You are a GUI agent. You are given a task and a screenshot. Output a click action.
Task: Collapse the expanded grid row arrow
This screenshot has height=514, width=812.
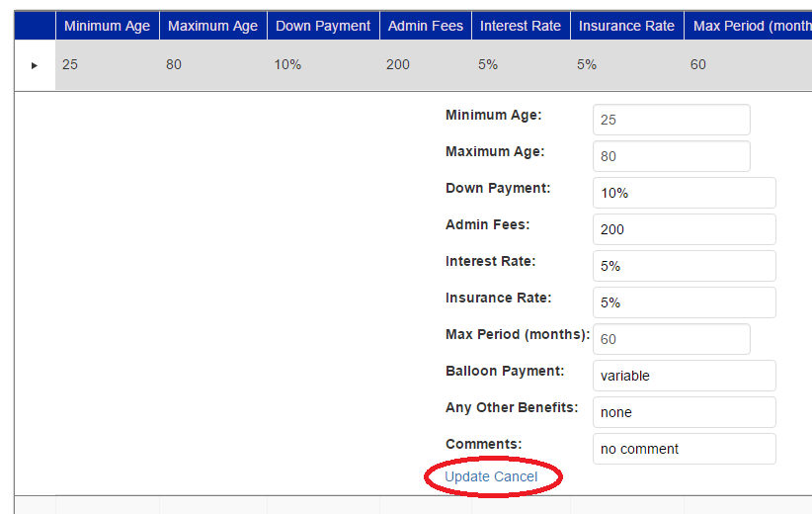(x=35, y=65)
